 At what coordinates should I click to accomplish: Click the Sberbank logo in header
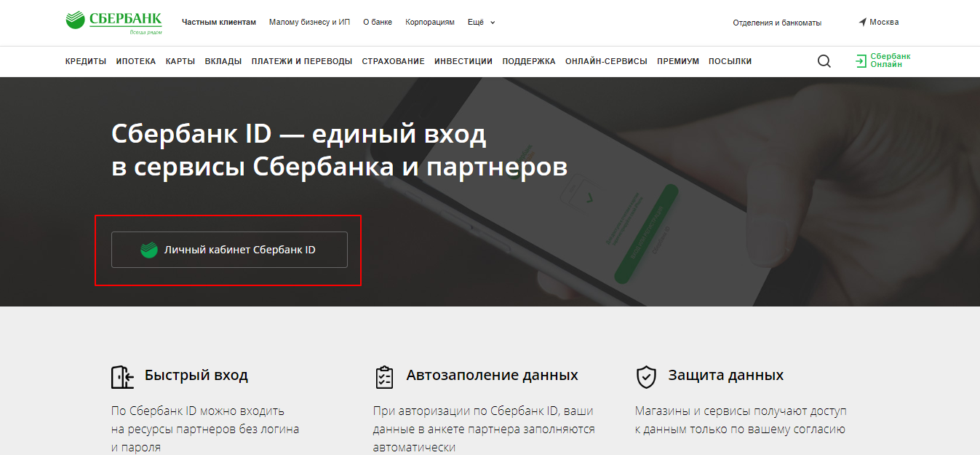click(113, 22)
